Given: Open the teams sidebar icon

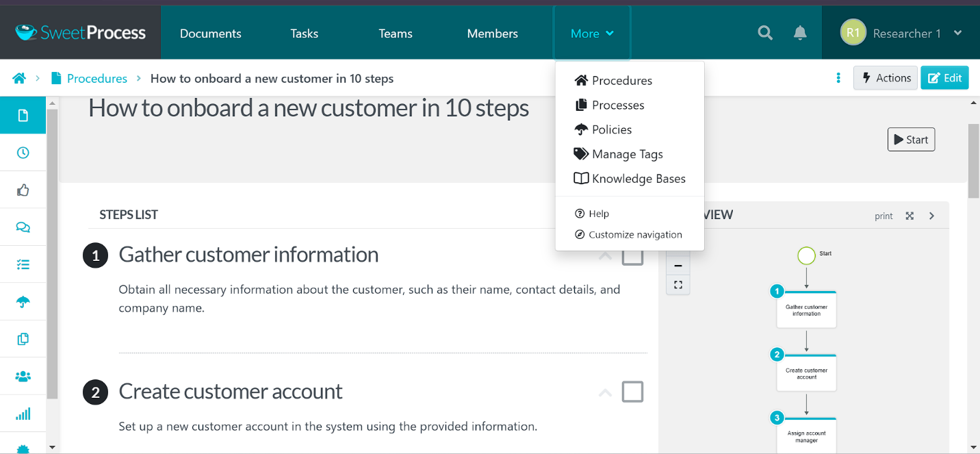Looking at the screenshot, I should [23, 376].
